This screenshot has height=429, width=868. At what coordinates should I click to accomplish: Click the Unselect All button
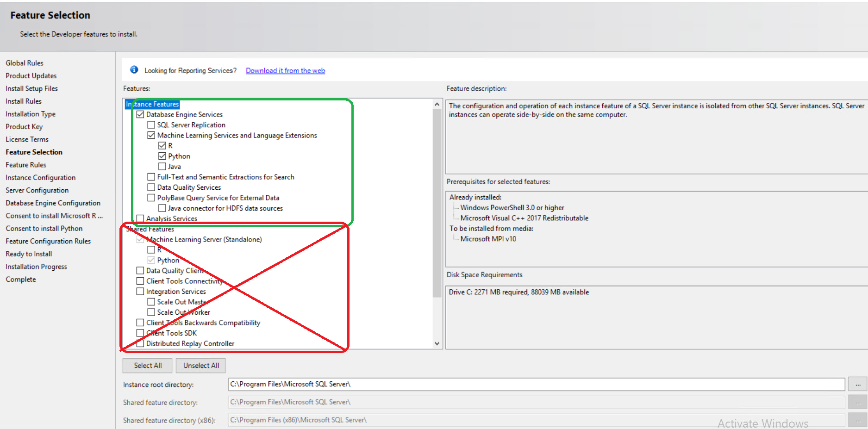pos(201,366)
